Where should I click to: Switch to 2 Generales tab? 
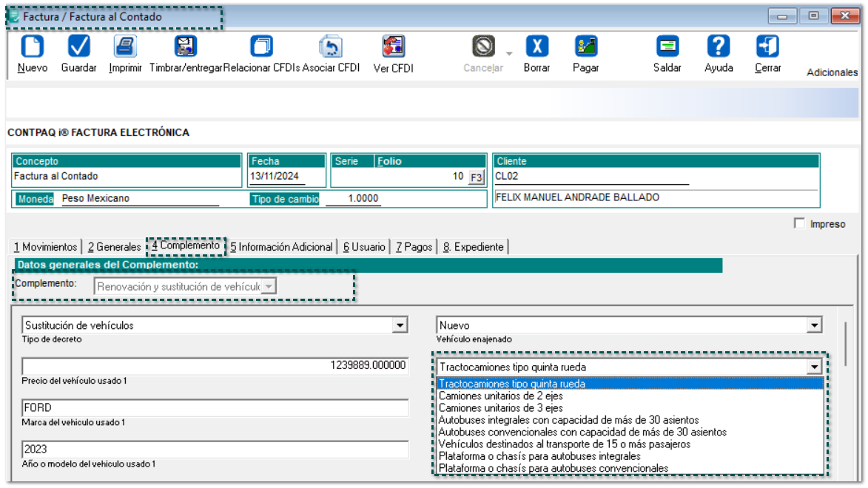click(x=114, y=247)
